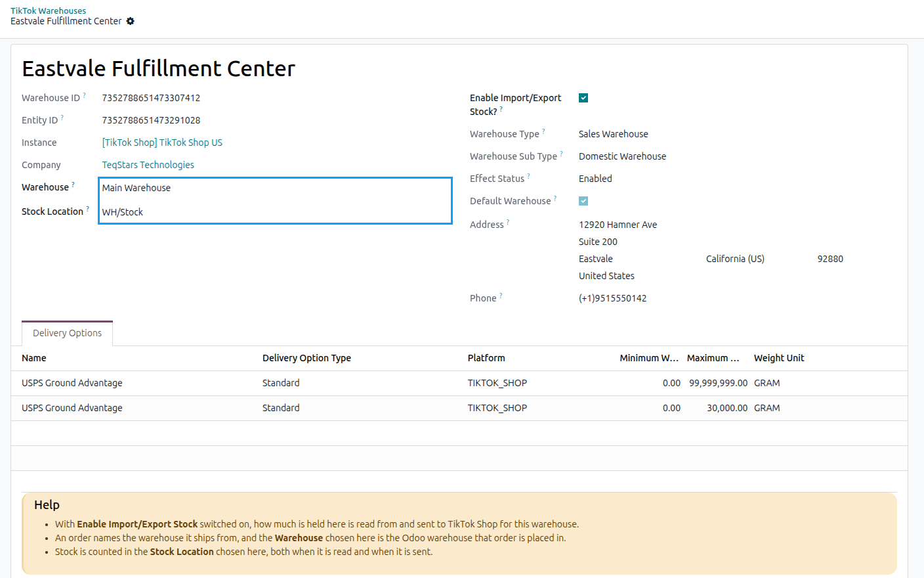Screen dimensions: 924x578
Task: Click the United States country value
Action: pyautogui.click(x=606, y=276)
